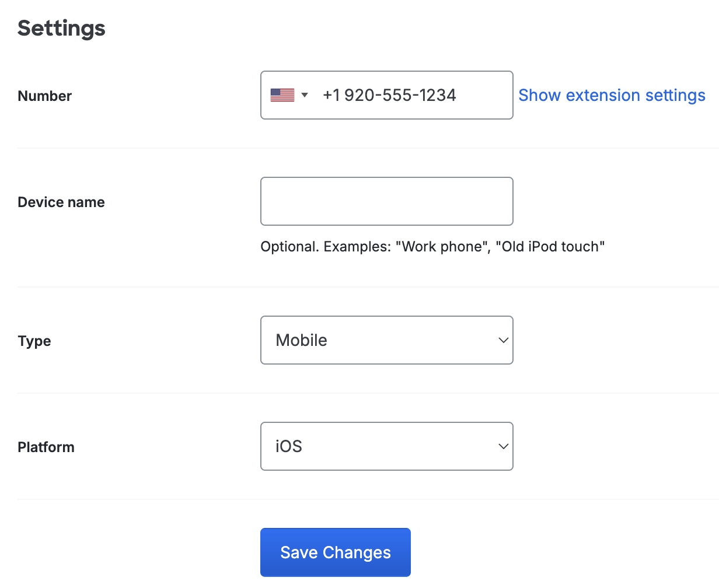Click the Platform dropdown chevron icon
Image resolution: width=719 pixels, height=588 pixels.
(x=502, y=446)
